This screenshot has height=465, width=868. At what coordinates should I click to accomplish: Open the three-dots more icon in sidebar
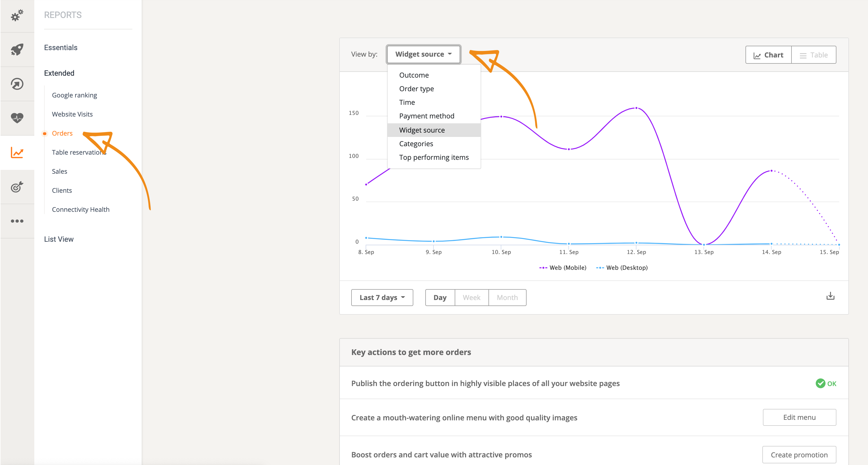click(x=17, y=221)
